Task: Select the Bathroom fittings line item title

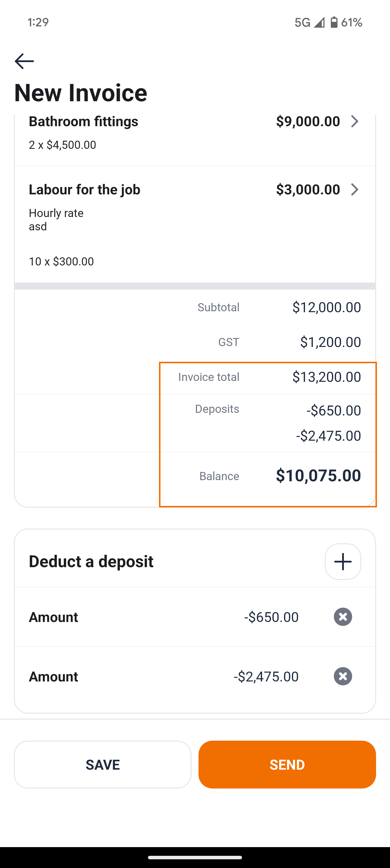Action: (83, 121)
